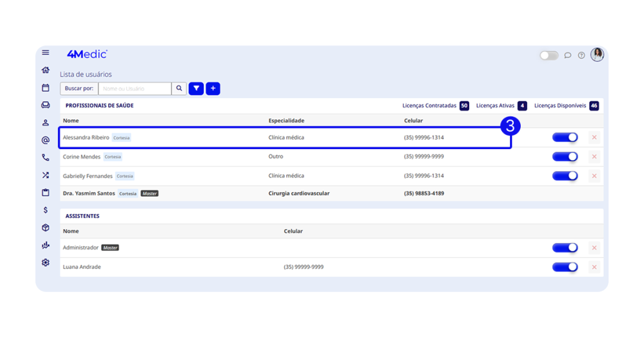Screen dimensions: 644x338
Task: Open the dollar sign financial icon
Action: tap(45, 210)
